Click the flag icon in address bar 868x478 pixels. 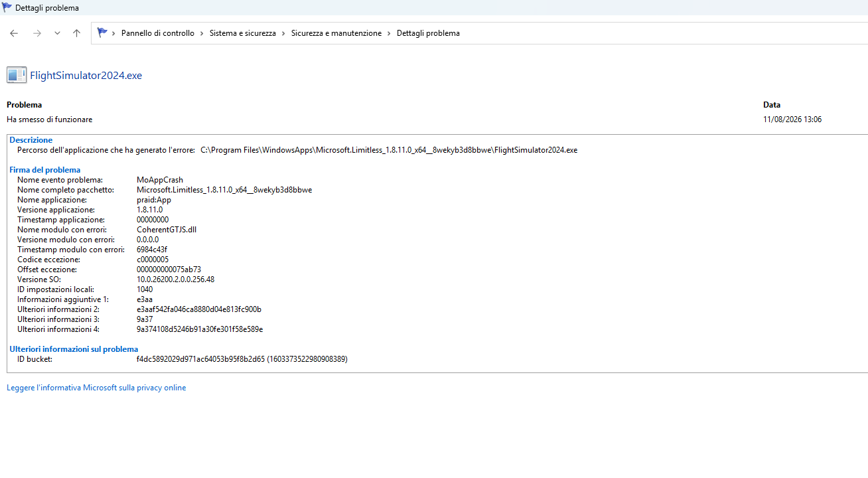(x=102, y=33)
